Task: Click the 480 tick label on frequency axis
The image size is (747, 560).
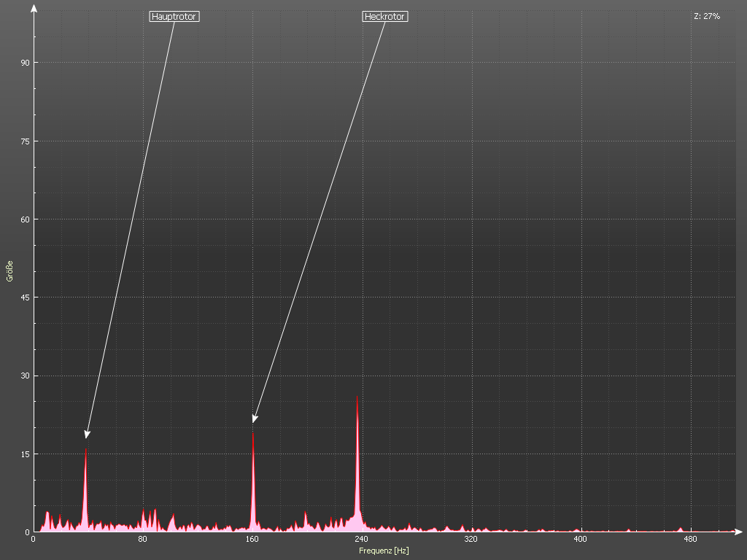Action: tap(689, 540)
